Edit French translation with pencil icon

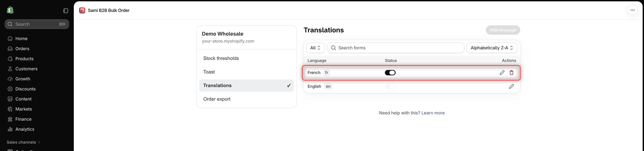(x=502, y=72)
